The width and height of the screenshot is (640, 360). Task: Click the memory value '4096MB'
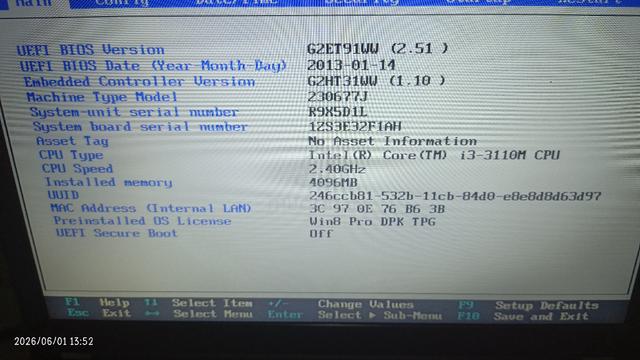point(333,182)
